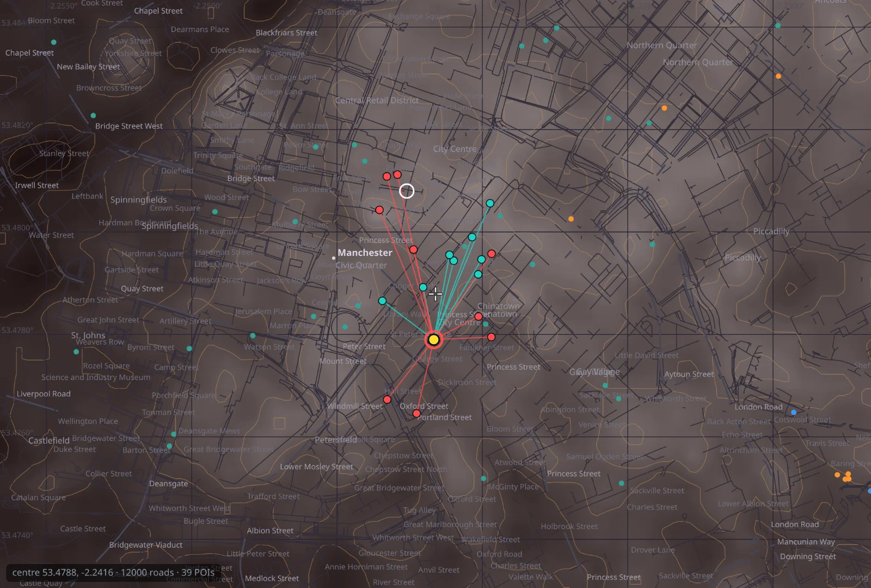Viewport: 871px width, 588px height.
Task: Select the yellow highlighted hub marker
Action: [433, 340]
